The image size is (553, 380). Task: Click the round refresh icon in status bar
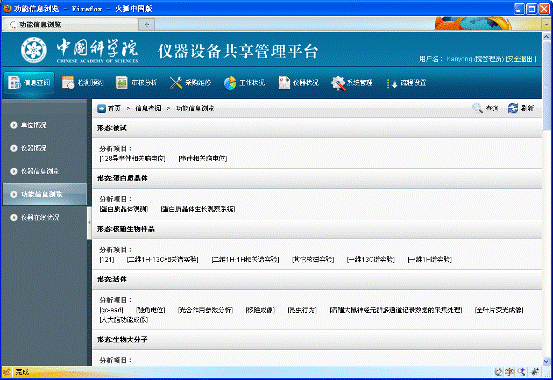[498, 372]
